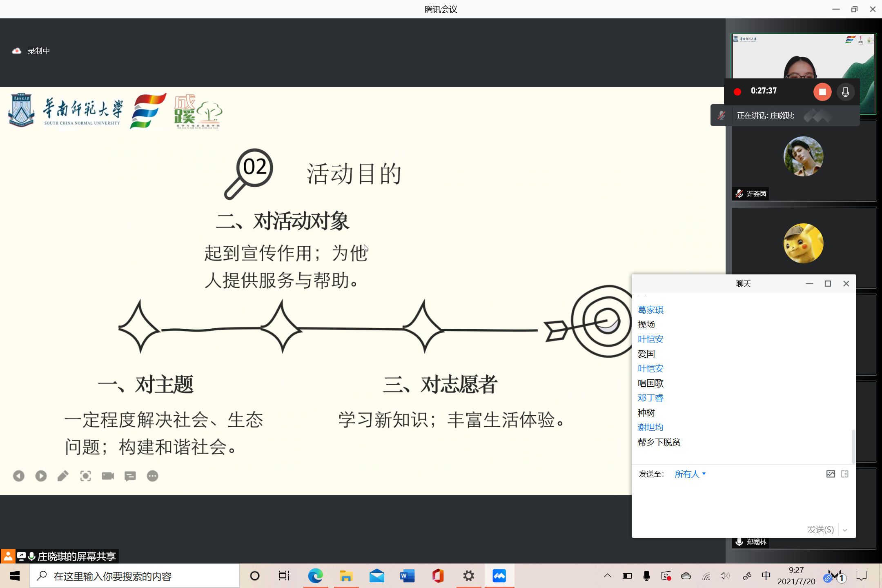Click the chat message input area

click(x=743, y=502)
